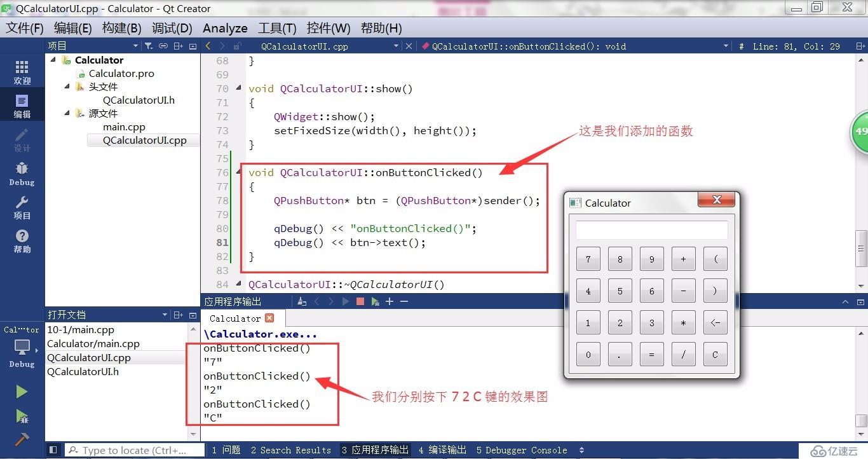Open the 调试(D) menu

coord(172,29)
